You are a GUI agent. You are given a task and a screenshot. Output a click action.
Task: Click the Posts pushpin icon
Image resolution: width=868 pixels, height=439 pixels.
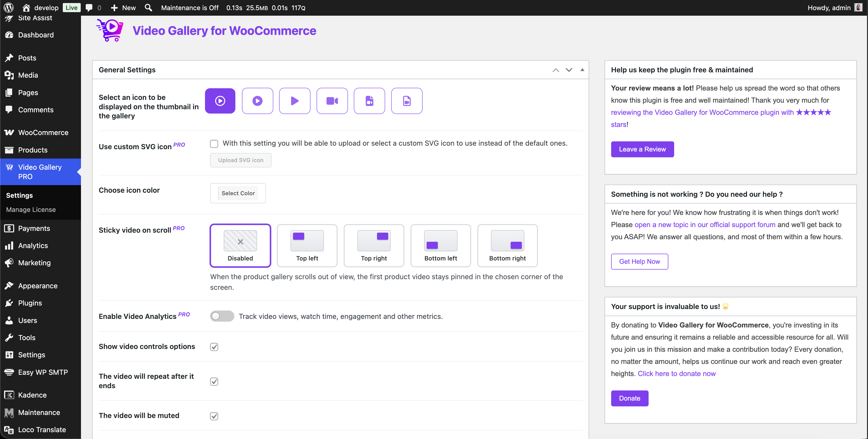tap(9, 58)
